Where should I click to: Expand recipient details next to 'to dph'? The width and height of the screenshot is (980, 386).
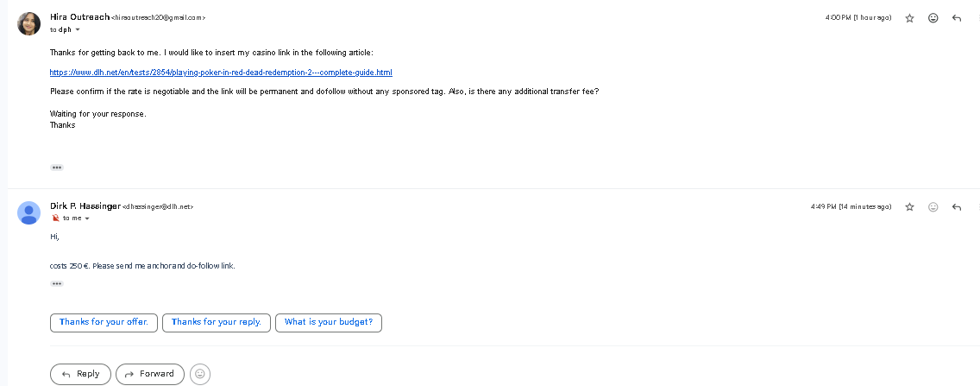point(79,30)
